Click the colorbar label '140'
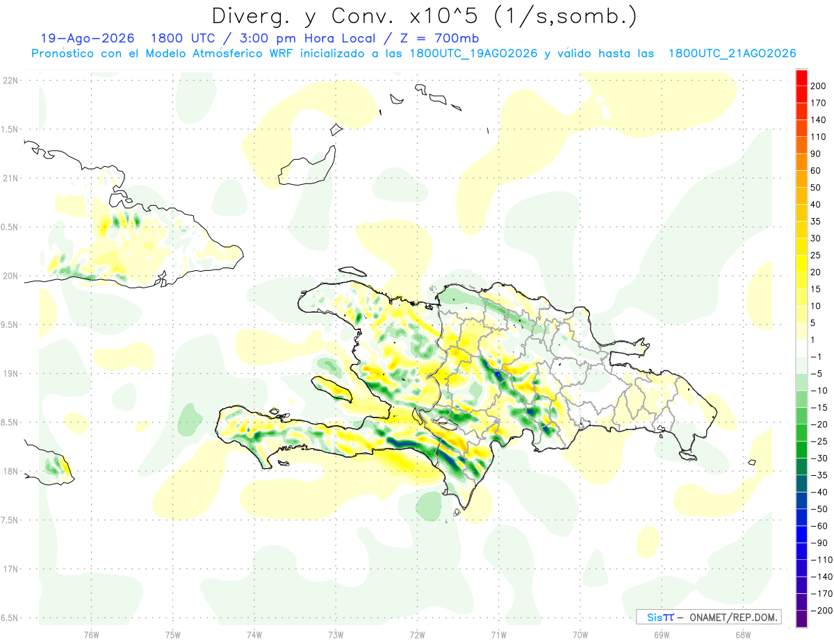Image resolution: width=834 pixels, height=644 pixels. click(x=818, y=120)
